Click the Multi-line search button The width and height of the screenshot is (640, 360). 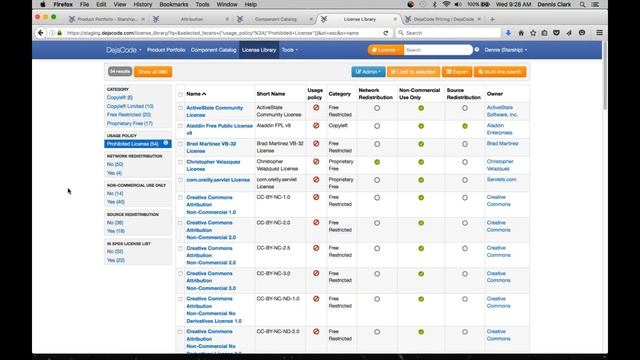(500, 72)
